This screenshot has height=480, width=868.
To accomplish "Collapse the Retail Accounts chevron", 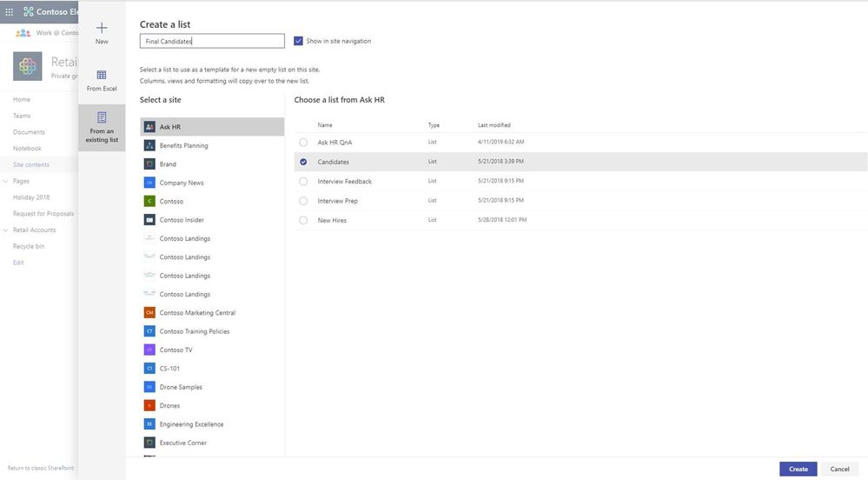I will (5, 230).
